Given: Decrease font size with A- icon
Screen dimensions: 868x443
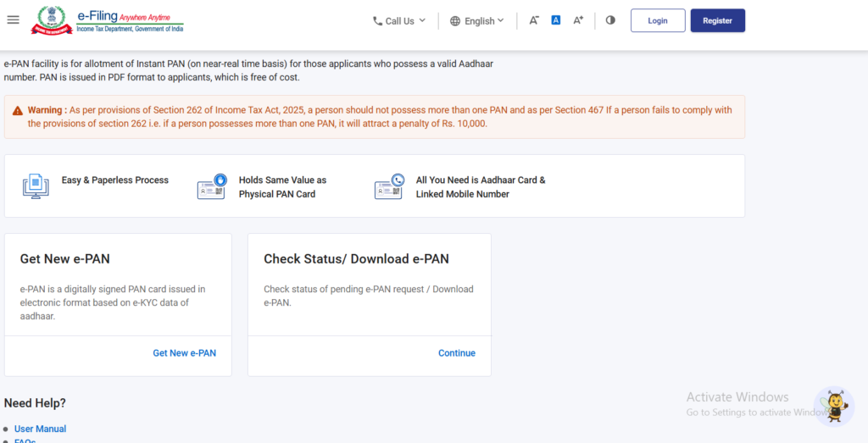Looking at the screenshot, I should pyautogui.click(x=534, y=20).
